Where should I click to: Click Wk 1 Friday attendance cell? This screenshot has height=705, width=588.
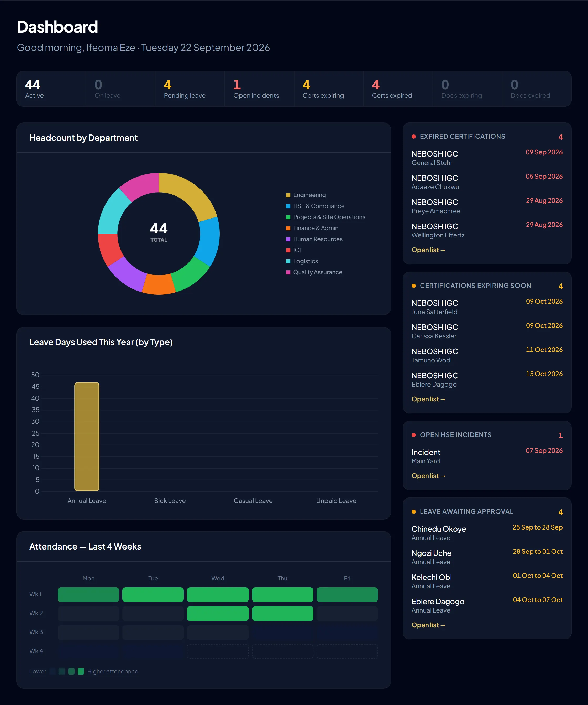click(347, 594)
